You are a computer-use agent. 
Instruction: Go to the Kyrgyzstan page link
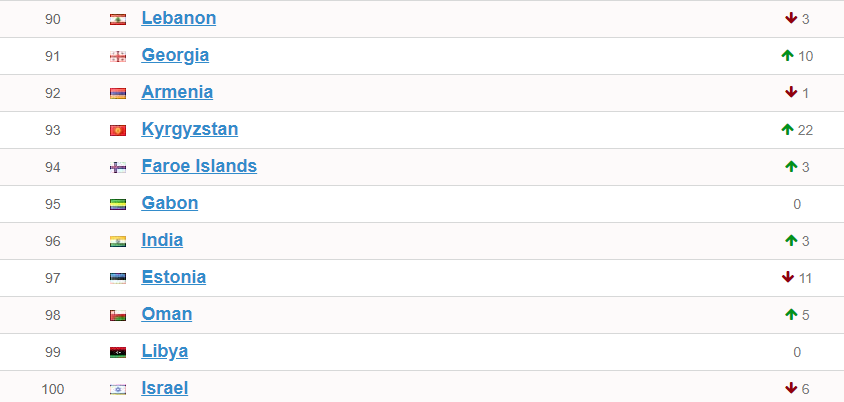pos(190,129)
